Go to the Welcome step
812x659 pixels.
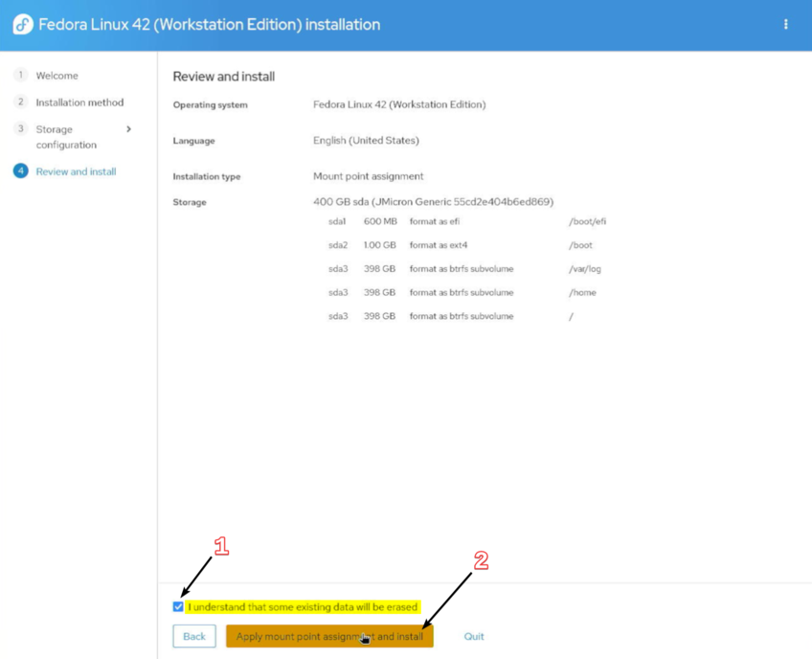(56, 76)
